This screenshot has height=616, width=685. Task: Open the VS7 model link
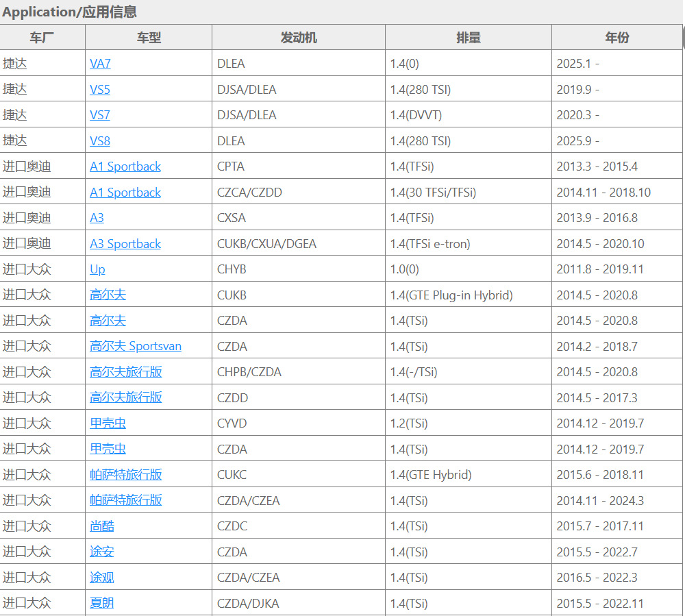(99, 115)
